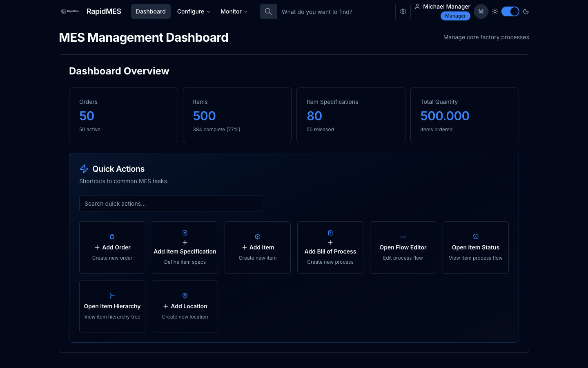
Task: Click the plus icon next to Add Location
Action: click(166, 306)
